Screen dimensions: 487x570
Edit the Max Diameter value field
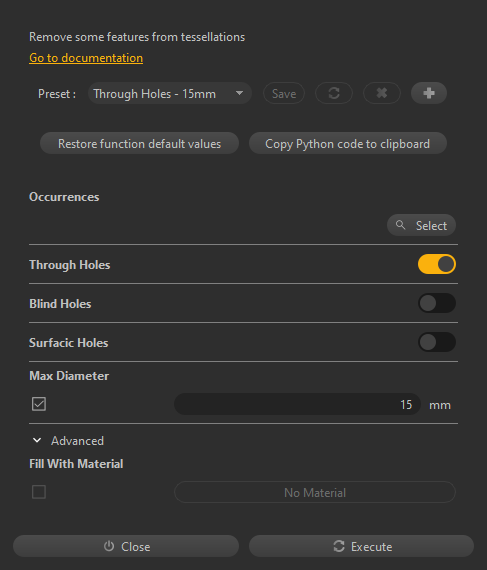click(x=297, y=404)
